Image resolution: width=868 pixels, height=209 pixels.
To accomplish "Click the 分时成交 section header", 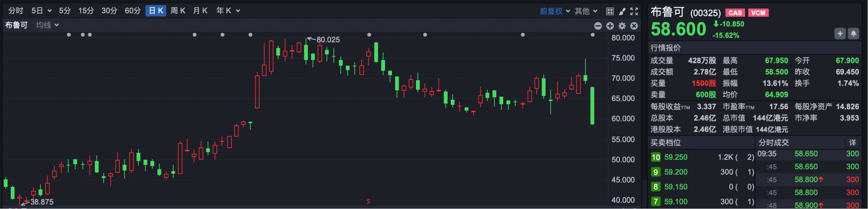I will [774, 143].
